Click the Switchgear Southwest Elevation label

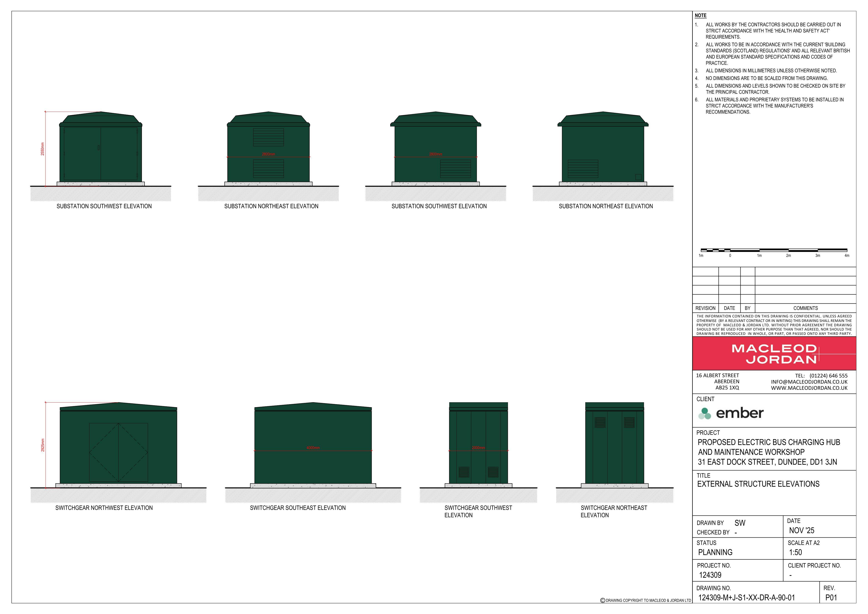(478, 511)
